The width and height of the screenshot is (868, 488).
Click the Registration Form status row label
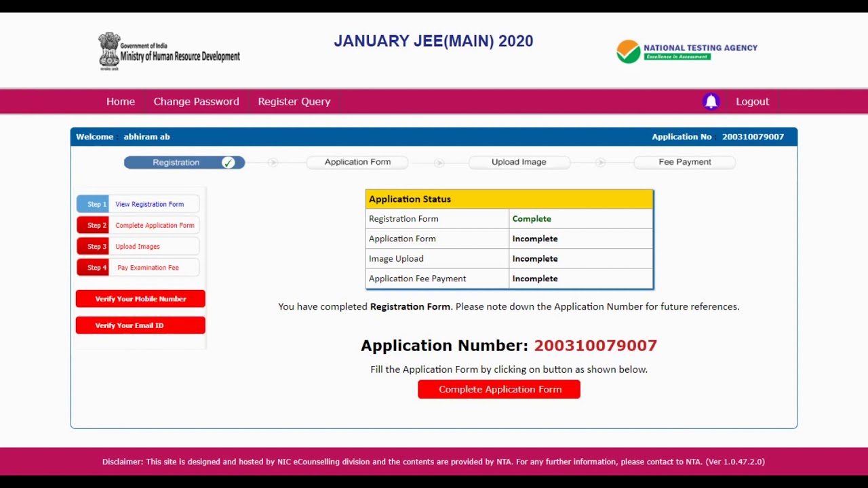[403, 219]
